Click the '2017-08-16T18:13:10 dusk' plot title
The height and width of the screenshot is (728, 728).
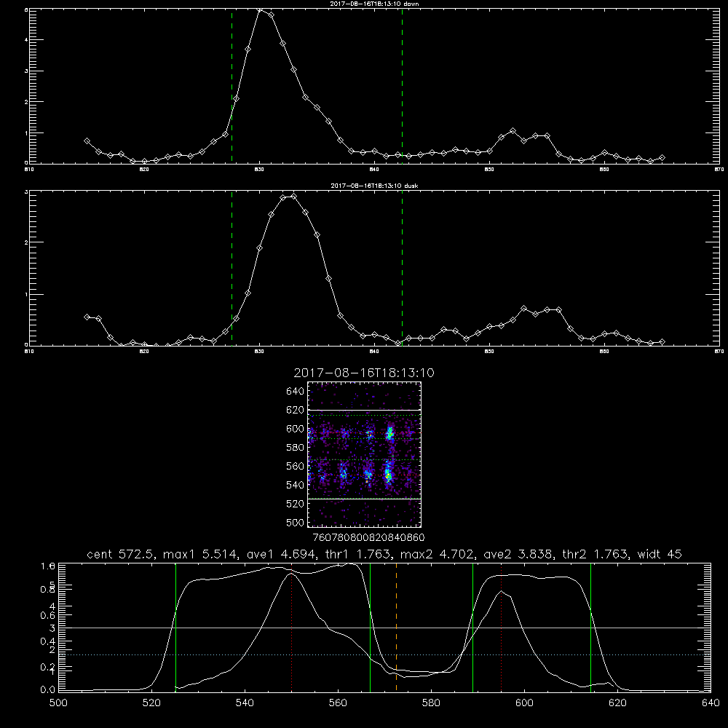(x=374, y=186)
